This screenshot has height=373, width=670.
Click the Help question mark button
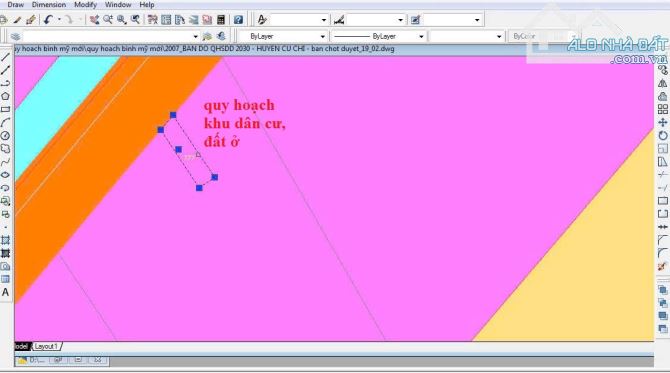238,20
